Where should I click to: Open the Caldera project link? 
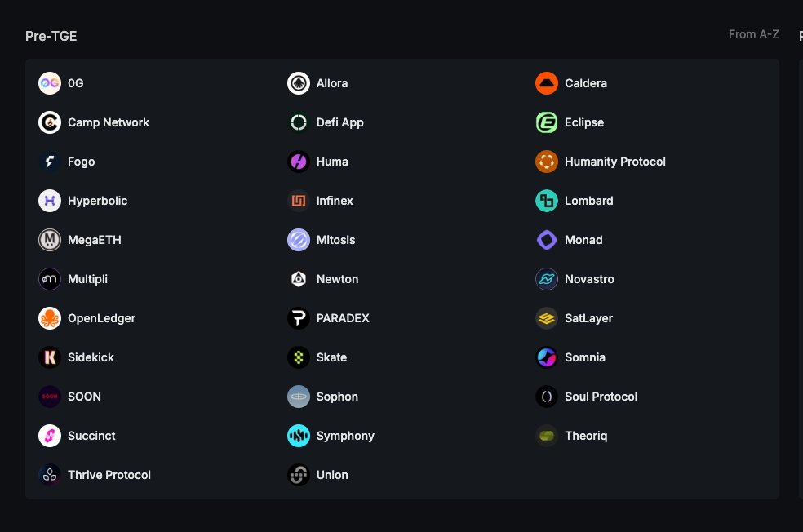pyautogui.click(x=586, y=83)
